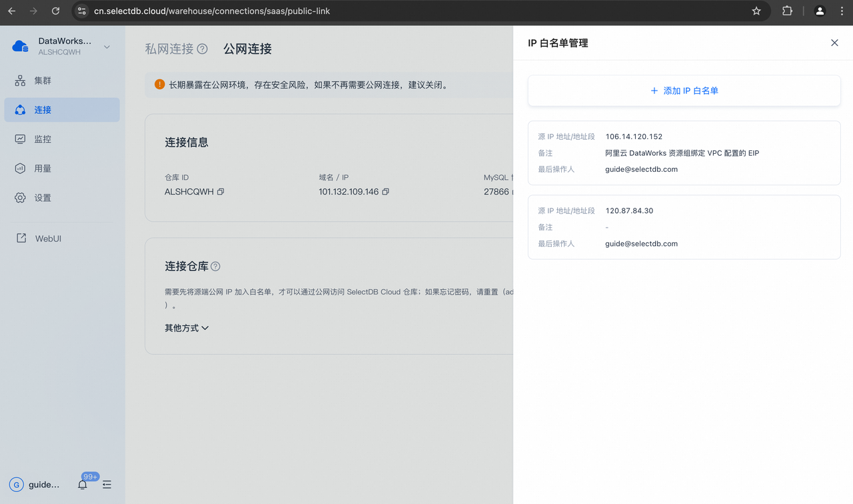
Task: Open 设置 in the sidebar
Action: [x=62, y=198]
